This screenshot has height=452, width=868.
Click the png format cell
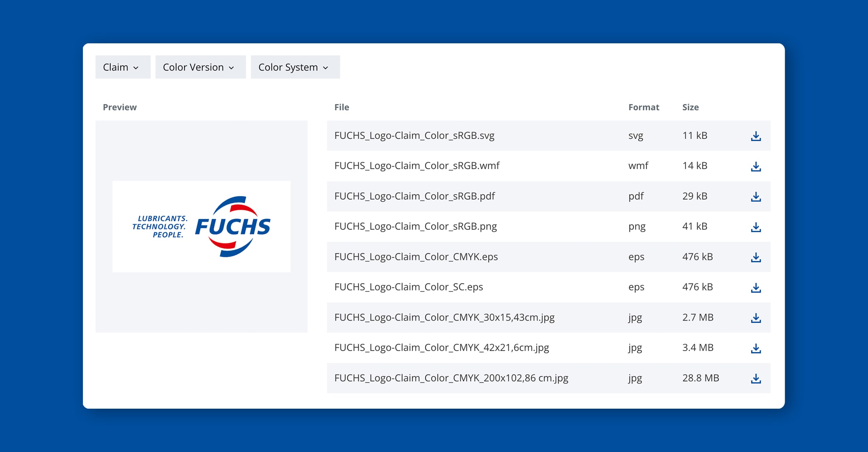point(637,226)
